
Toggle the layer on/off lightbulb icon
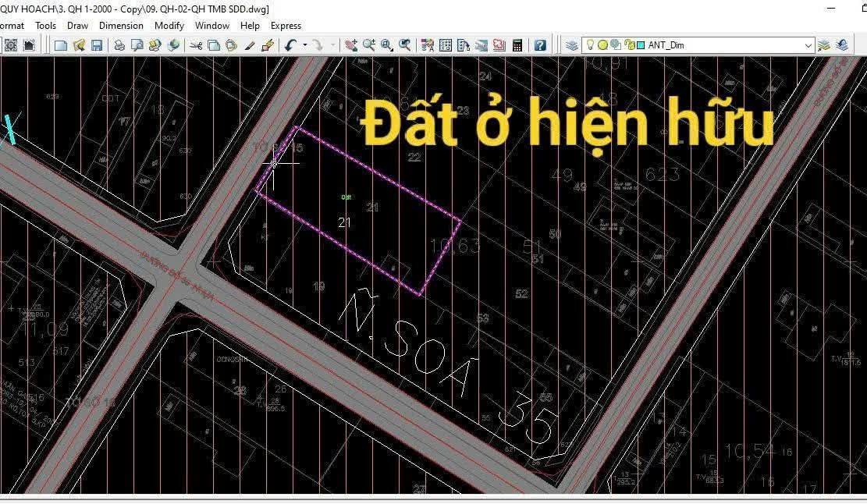pyautogui.click(x=591, y=45)
